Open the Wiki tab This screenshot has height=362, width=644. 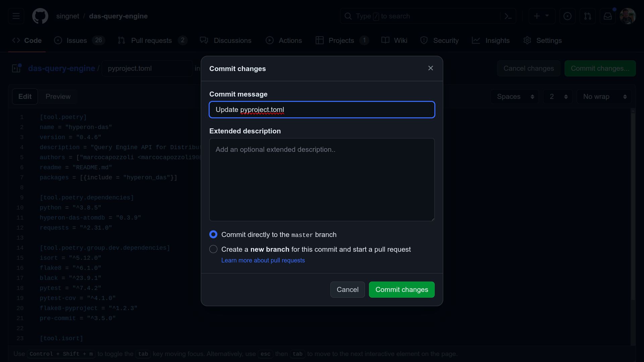tap(394, 41)
